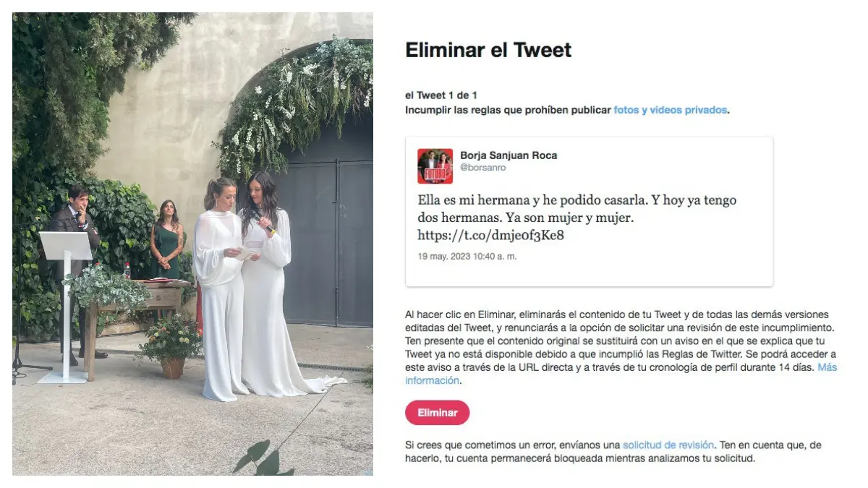
Task: Open the 'fotos y videos privados' link
Action: tap(670, 110)
